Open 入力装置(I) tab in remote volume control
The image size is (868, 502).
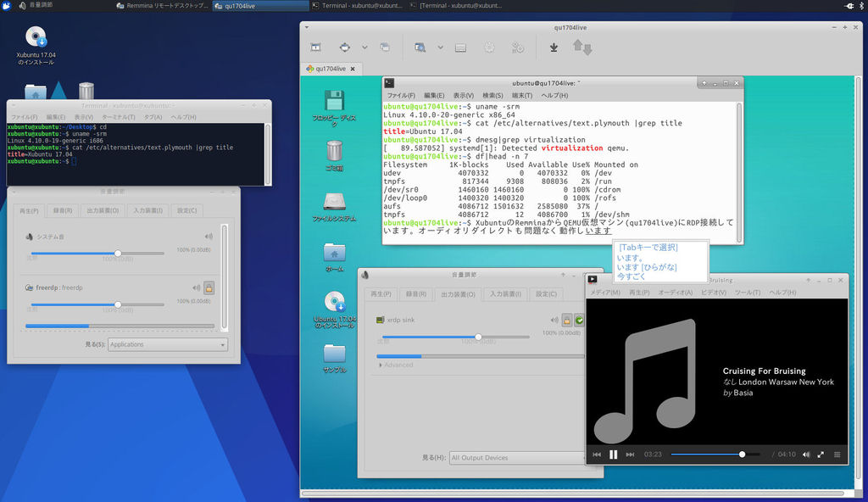(505, 294)
